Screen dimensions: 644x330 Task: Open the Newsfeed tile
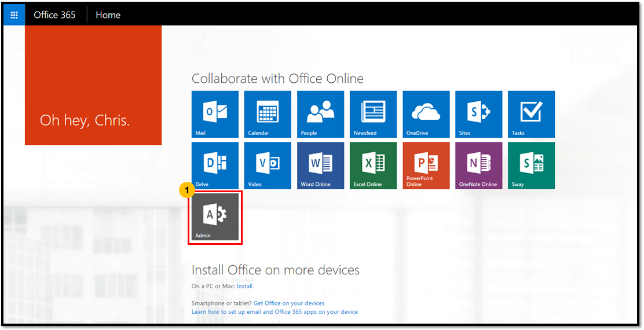point(373,114)
